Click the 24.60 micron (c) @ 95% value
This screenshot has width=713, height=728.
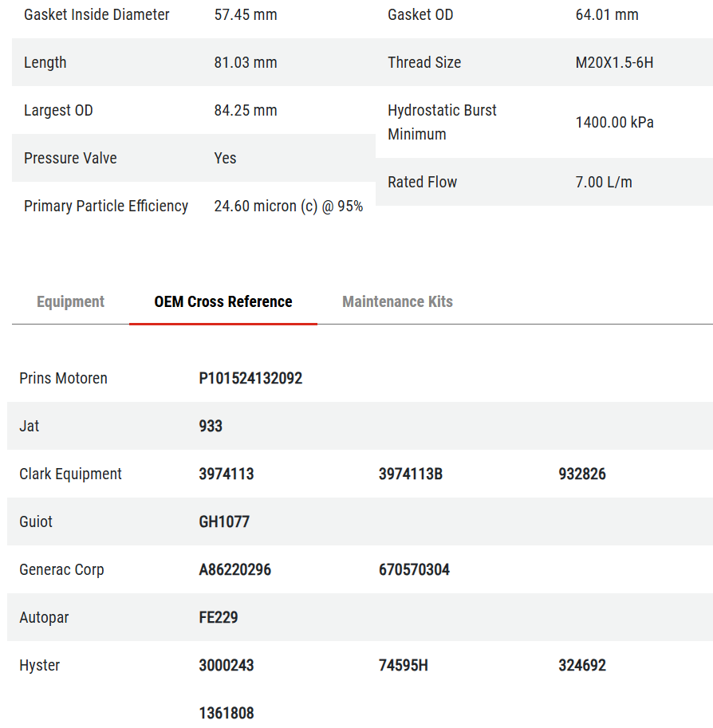(x=289, y=207)
